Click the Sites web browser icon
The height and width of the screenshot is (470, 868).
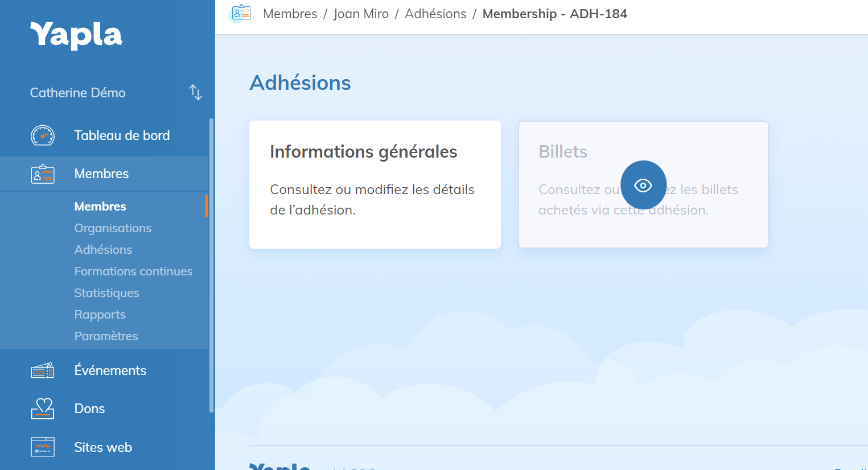[x=43, y=447]
